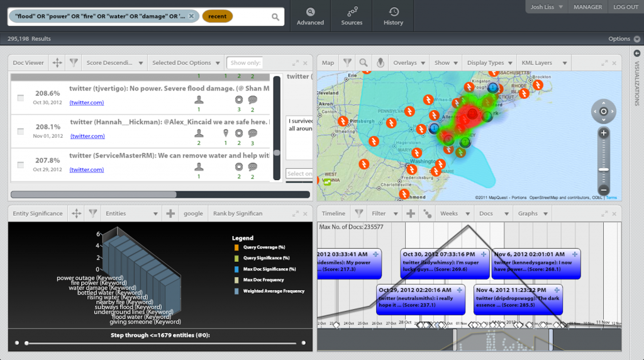Screen dimensions: 644x360
Task: Click LOG OUT
Action: 626,7
